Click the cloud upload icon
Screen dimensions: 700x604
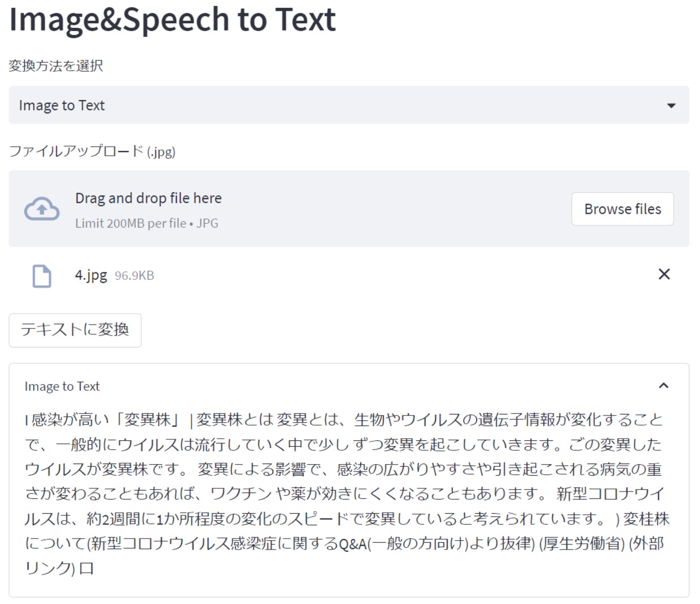[42, 210]
